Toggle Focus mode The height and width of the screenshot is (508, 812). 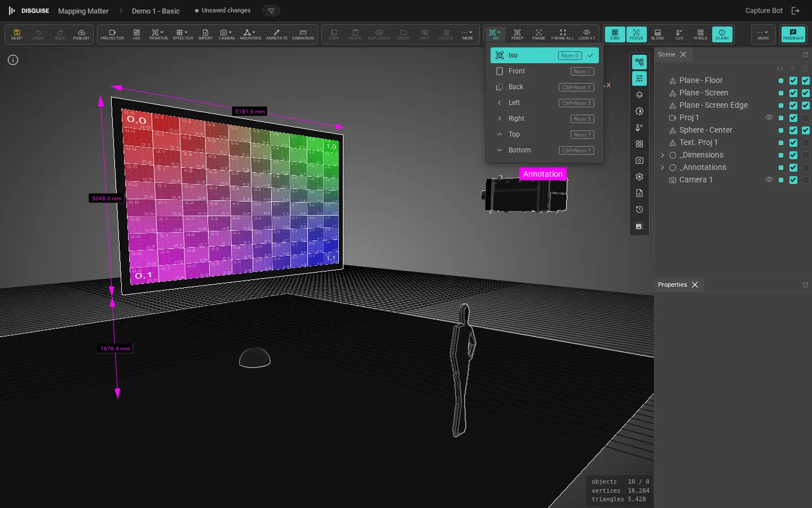click(x=636, y=34)
